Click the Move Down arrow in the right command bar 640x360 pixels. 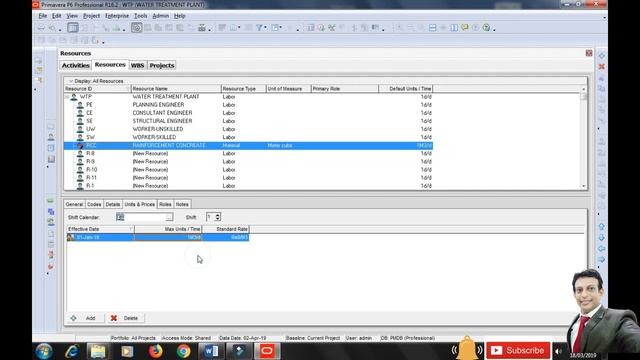(602, 238)
